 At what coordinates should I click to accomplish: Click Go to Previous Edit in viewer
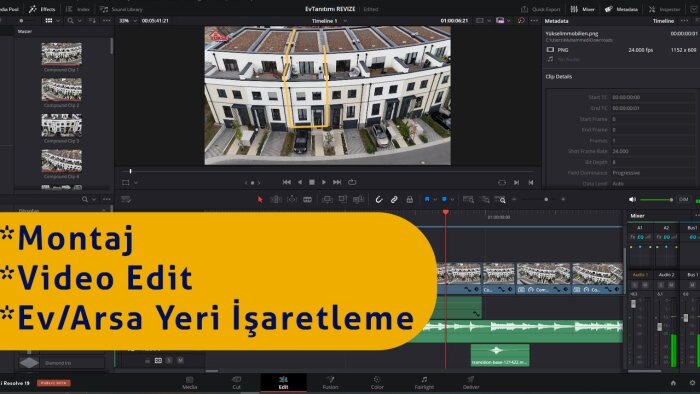(531, 182)
